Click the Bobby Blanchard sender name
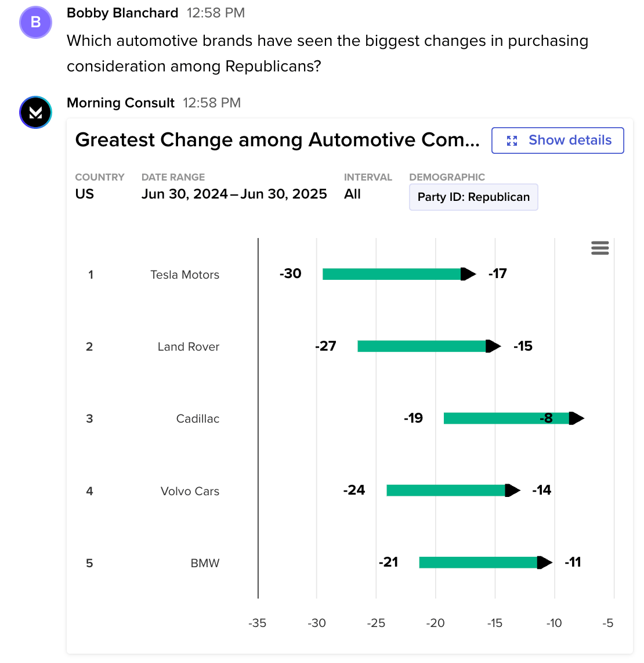The image size is (644, 663). (122, 13)
